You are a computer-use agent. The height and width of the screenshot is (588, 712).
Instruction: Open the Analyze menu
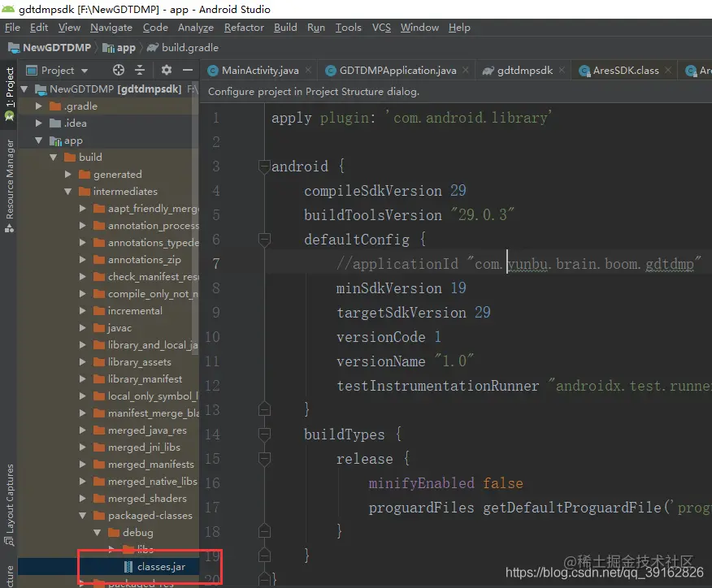point(196,28)
